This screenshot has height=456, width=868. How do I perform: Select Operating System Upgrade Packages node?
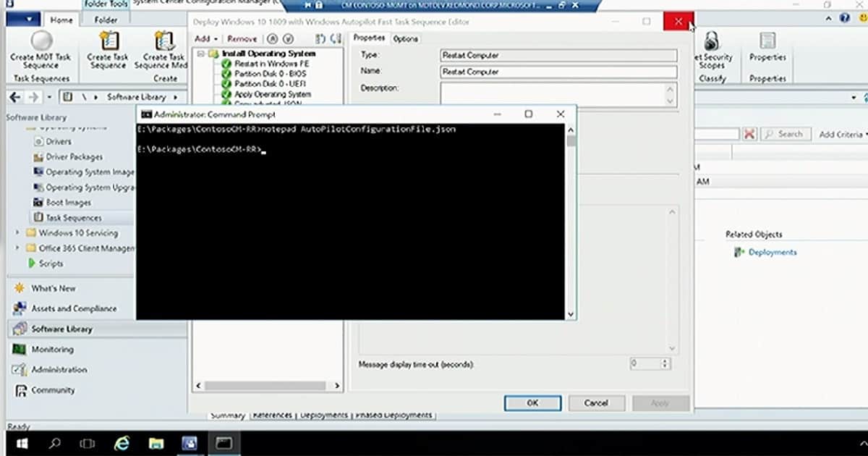pos(84,187)
